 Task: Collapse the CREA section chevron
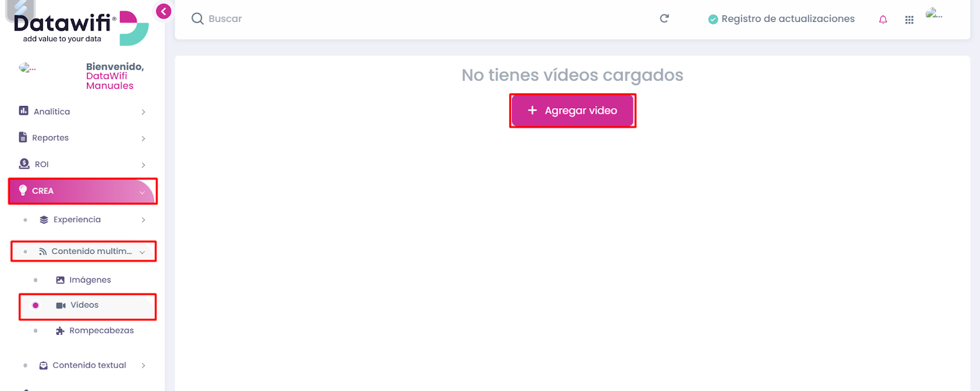[x=142, y=192]
